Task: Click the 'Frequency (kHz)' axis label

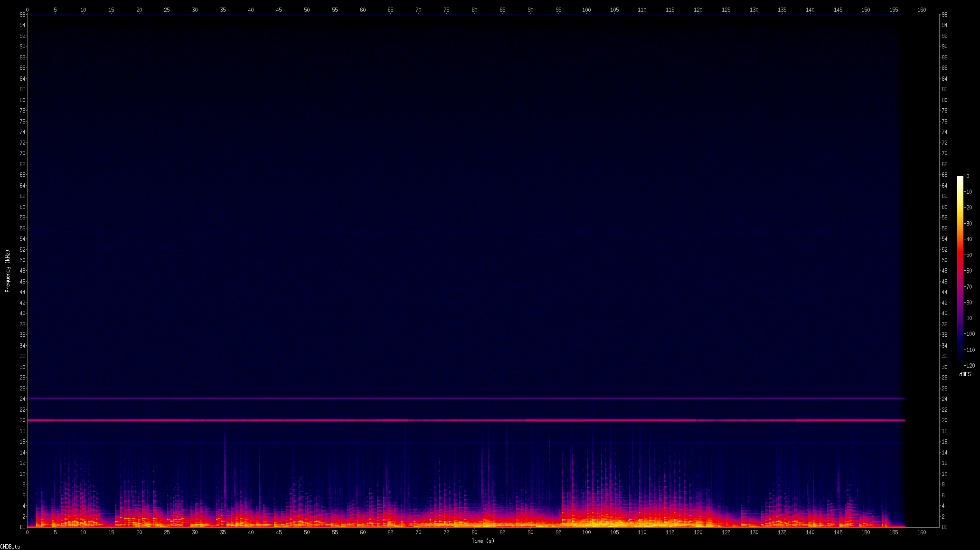Action: [x=8, y=271]
